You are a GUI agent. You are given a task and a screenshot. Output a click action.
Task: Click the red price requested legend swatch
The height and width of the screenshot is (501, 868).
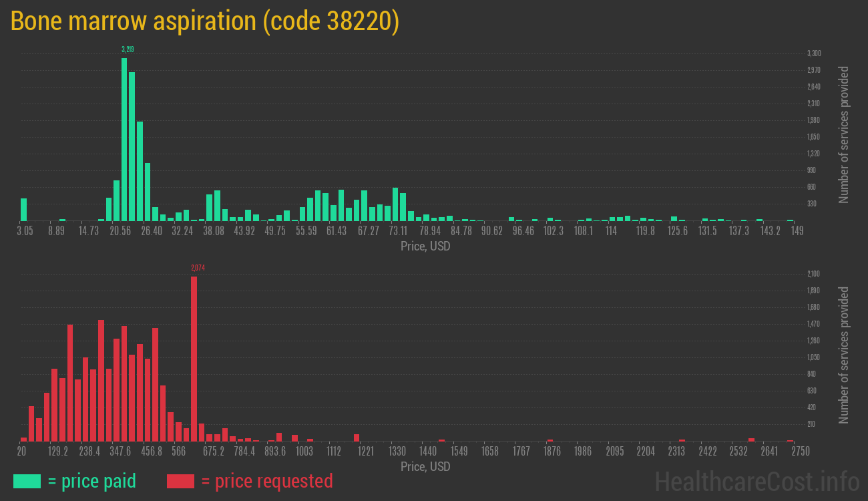[180, 481]
